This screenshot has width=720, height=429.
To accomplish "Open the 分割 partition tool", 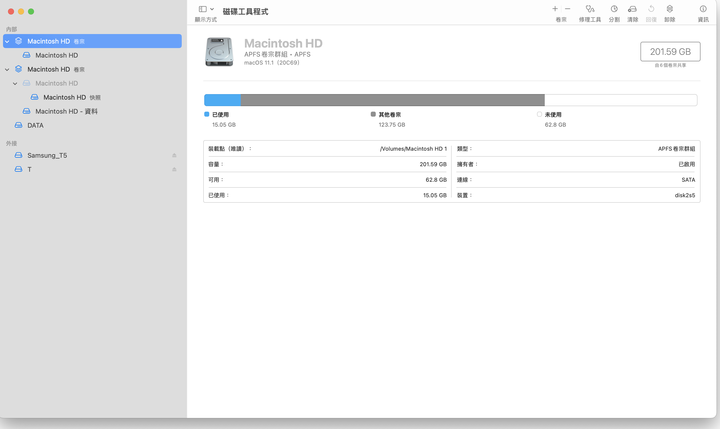I will (x=614, y=9).
